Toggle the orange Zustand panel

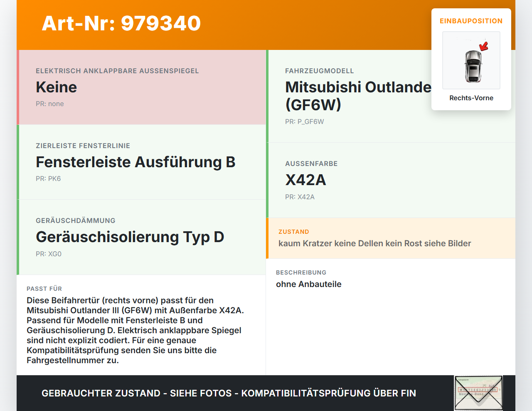coord(391,238)
